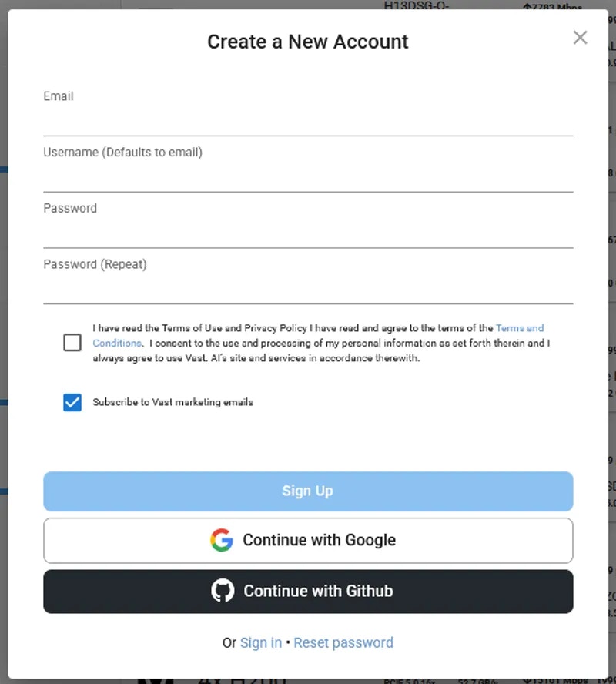Open the Reset password link

click(x=343, y=642)
